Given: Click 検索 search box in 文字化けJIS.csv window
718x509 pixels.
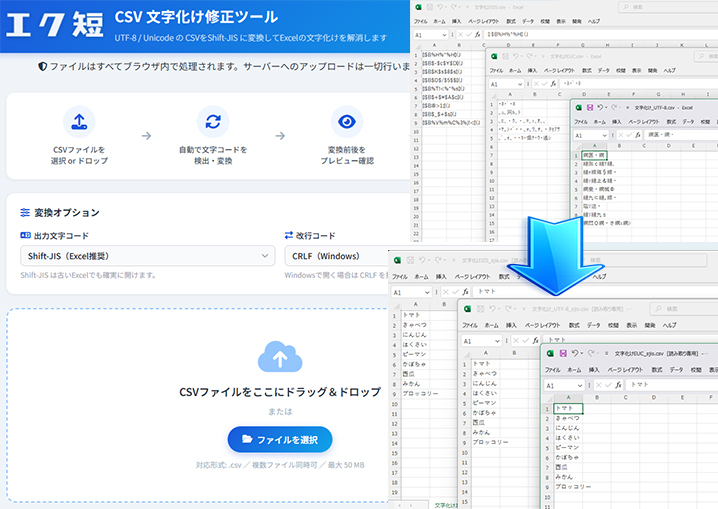Looking at the screenshot, I should pos(668,7).
